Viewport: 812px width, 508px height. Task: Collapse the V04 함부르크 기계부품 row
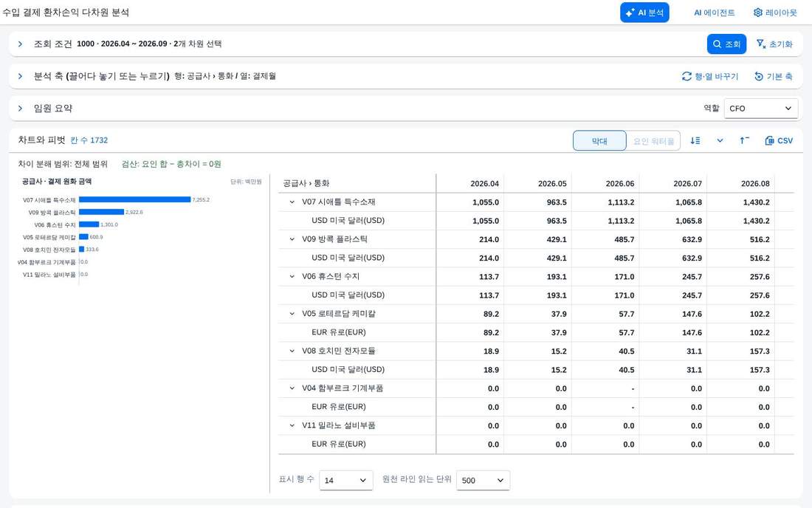pos(292,388)
